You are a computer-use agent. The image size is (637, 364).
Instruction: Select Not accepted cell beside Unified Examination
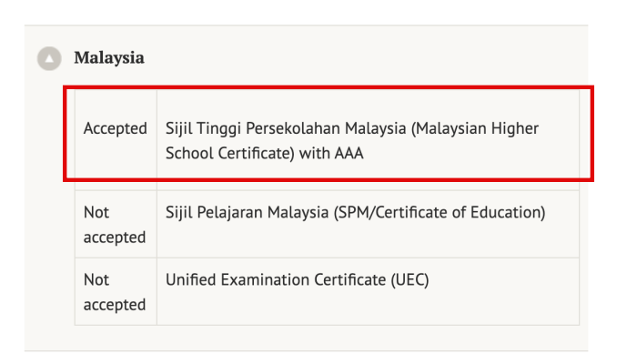115,292
